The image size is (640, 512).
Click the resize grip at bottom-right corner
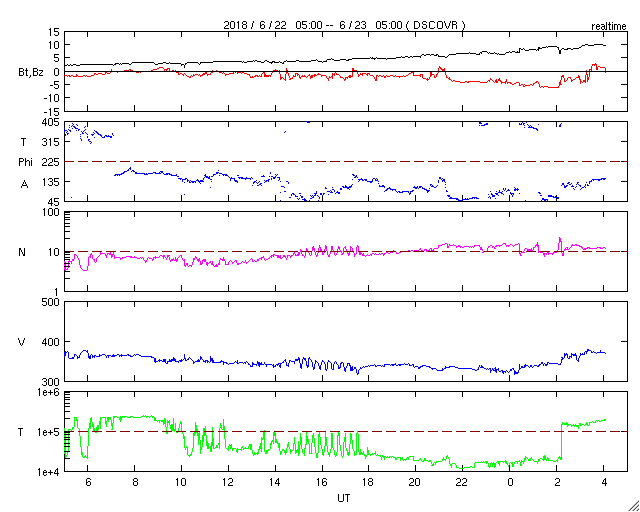click(633, 505)
